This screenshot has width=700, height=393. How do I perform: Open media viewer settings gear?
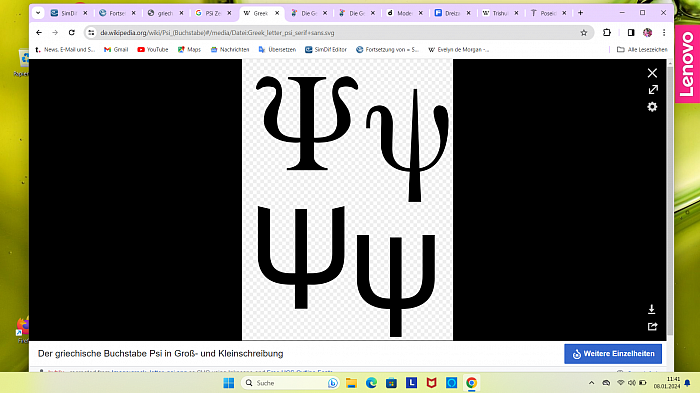click(x=652, y=107)
